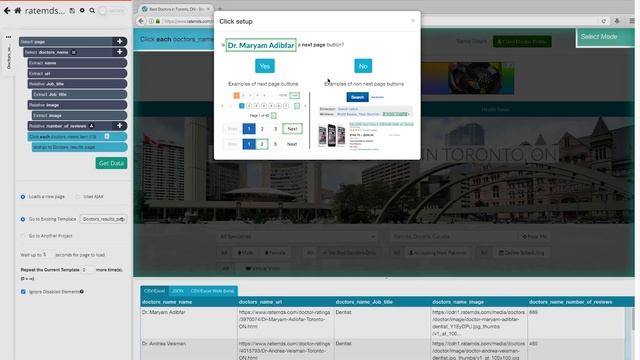Select the Click each doctors_name command
The image size is (640, 360).
(77, 136)
